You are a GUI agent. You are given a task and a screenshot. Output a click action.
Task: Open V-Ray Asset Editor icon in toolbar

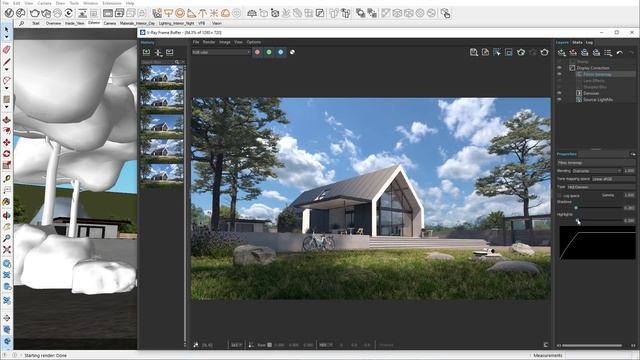point(9,13)
